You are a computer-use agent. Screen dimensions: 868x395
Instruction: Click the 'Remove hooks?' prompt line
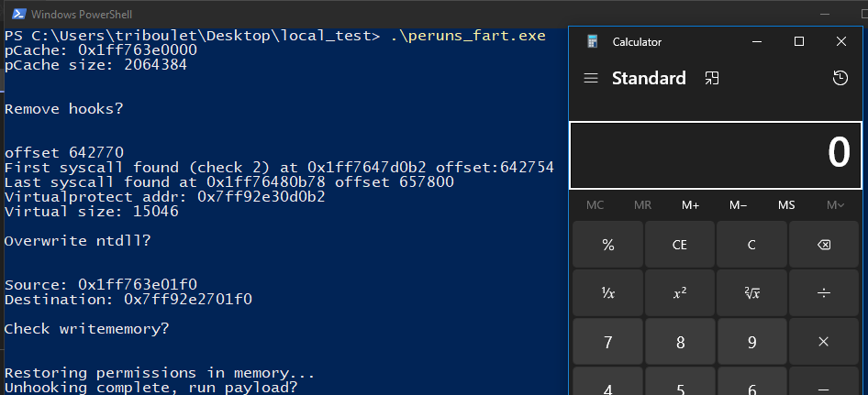(x=64, y=109)
